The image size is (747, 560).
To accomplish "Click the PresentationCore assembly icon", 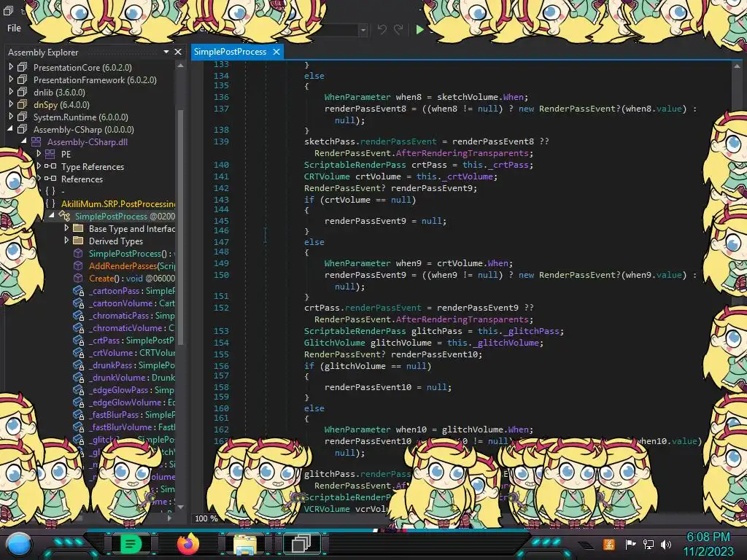I will pos(23,67).
